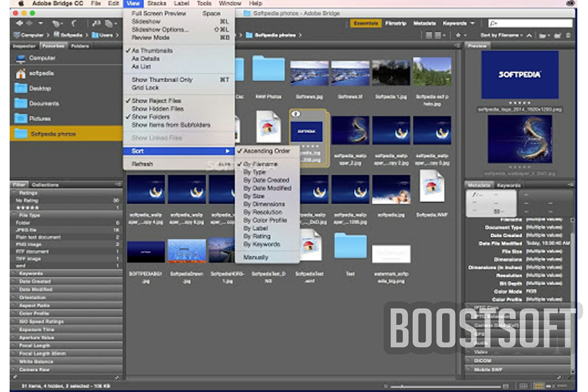Open the Tools menu
Screen dimensions: 588x392
[x=204, y=3]
